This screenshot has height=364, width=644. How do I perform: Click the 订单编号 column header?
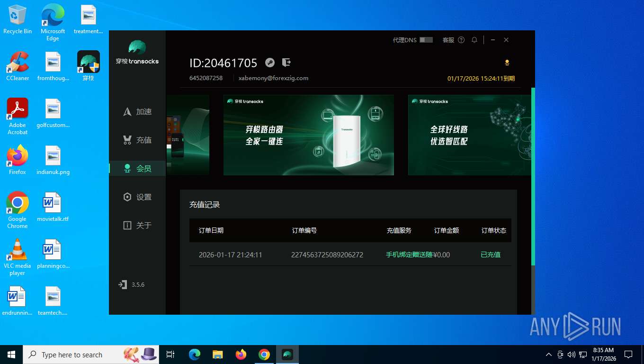click(x=304, y=230)
